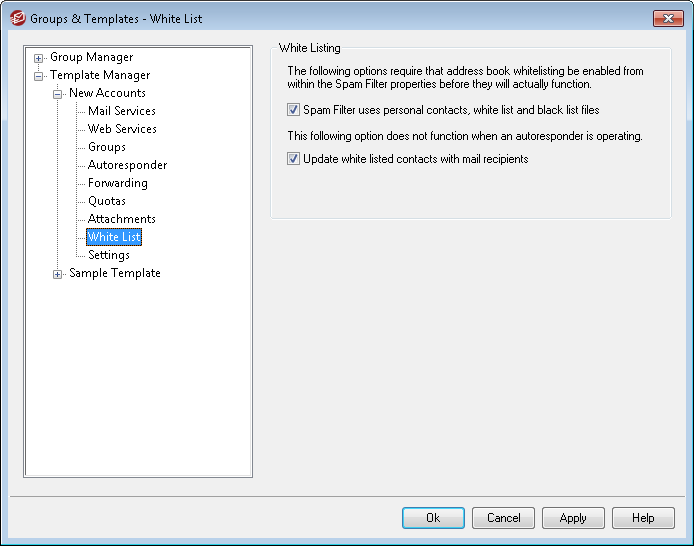Viewport: 694px width, 546px height.
Task: Open the Settings tree item
Action: [109, 255]
